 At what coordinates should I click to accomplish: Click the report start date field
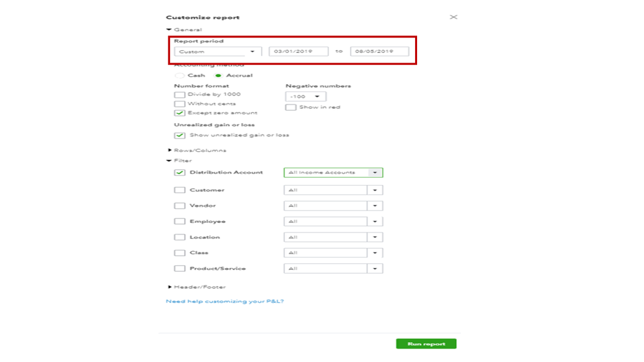tap(298, 52)
